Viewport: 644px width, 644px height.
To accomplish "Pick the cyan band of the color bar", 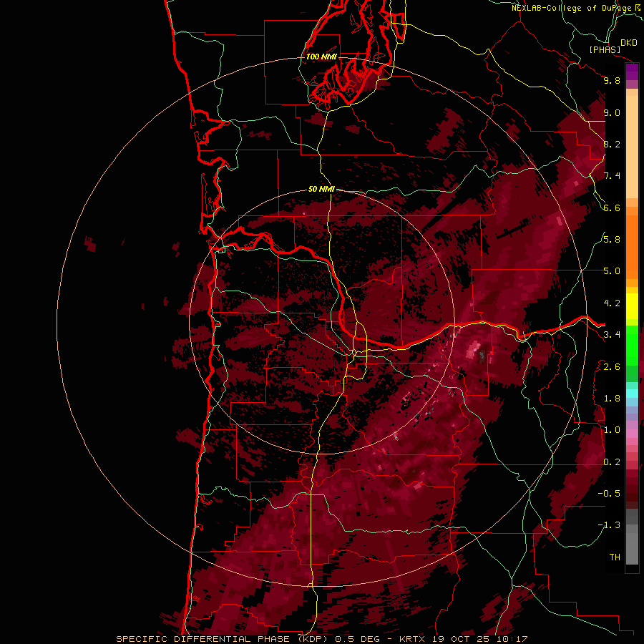I will click(x=632, y=393).
